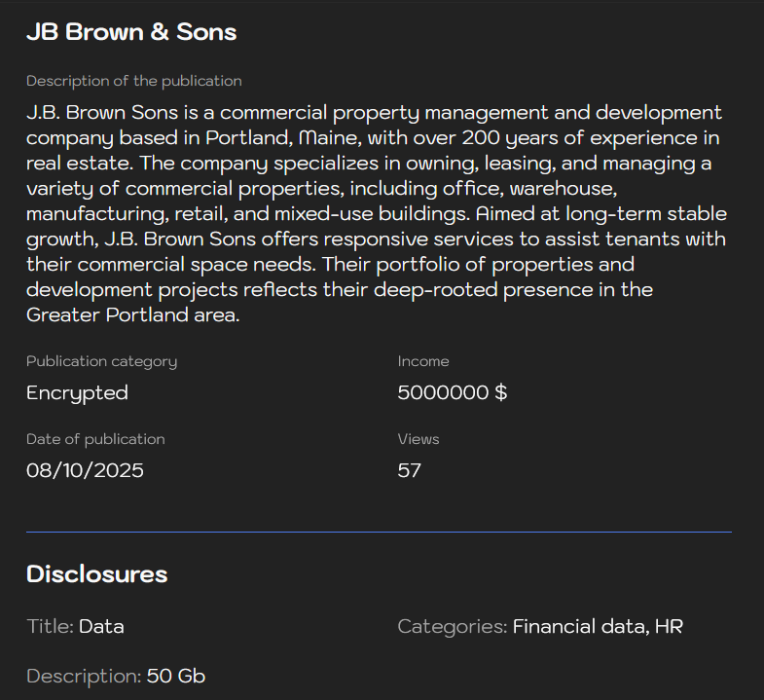This screenshot has width=764, height=700.
Task: Select the 08/10/2025 date value
Action: 85,471
